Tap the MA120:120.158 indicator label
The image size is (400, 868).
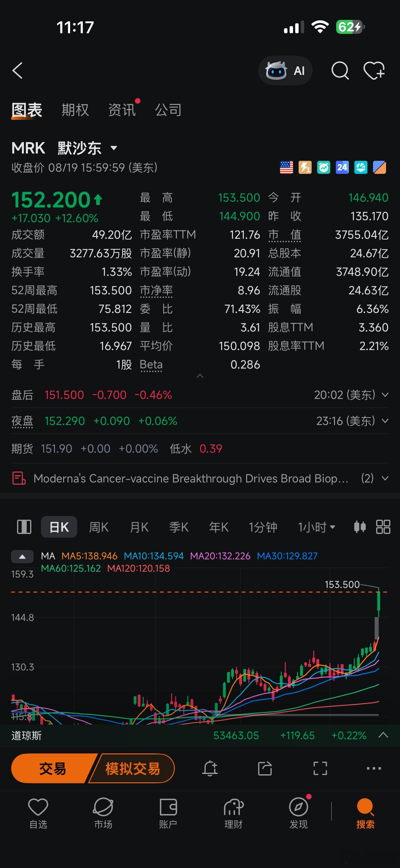138,568
